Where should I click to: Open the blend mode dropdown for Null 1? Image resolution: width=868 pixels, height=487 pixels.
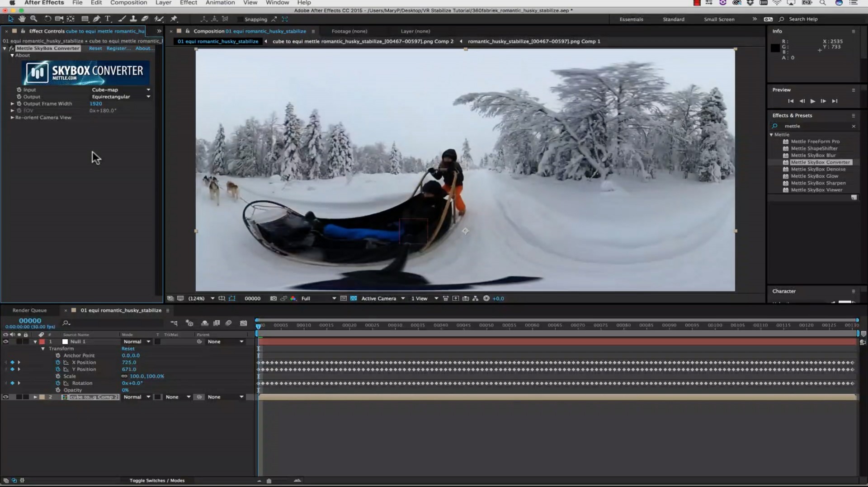[x=137, y=341]
